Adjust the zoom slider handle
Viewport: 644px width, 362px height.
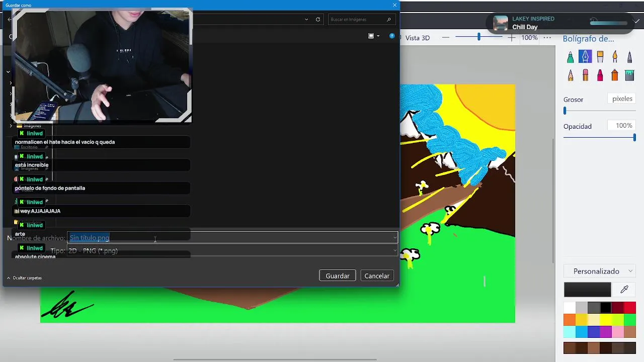479,37
